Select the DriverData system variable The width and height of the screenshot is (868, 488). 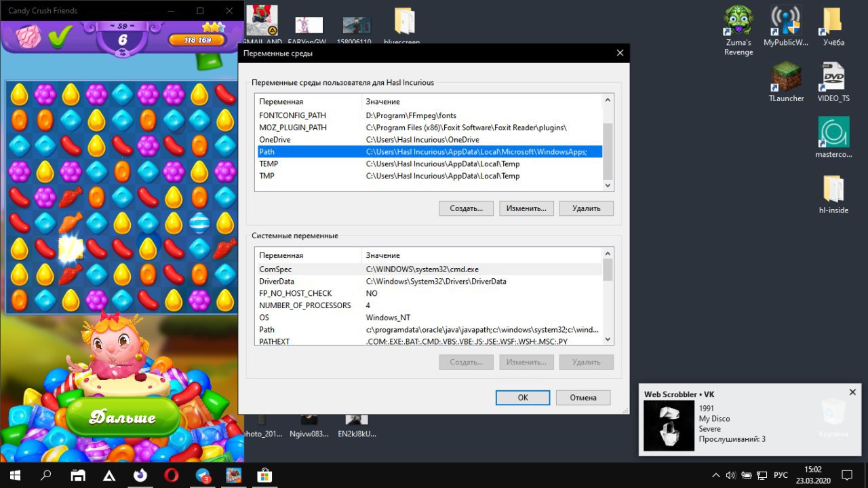tap(429, 281)
